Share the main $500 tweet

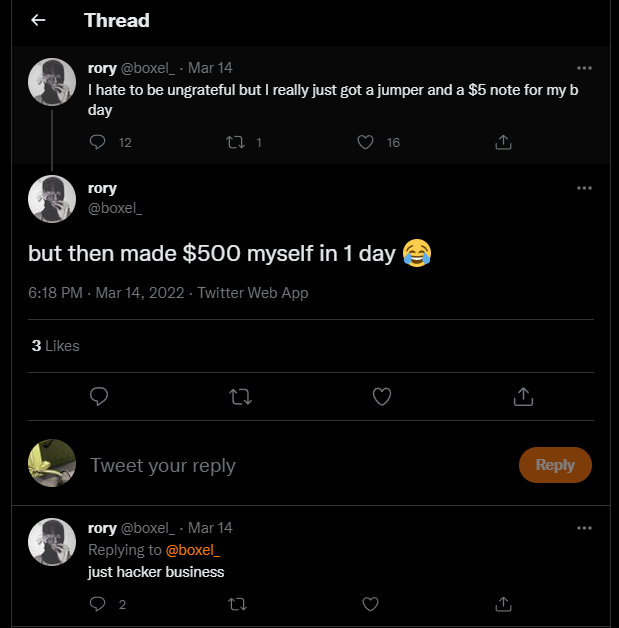522,397
